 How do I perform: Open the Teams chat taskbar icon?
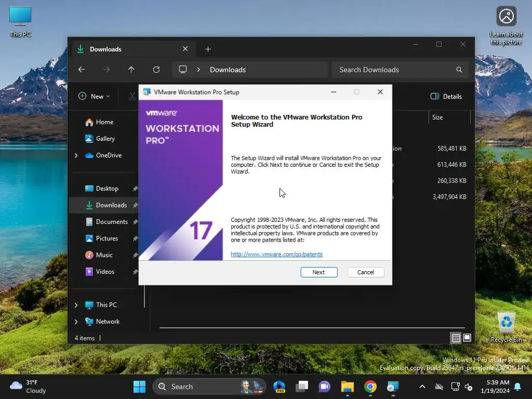[x=324, y=387]
